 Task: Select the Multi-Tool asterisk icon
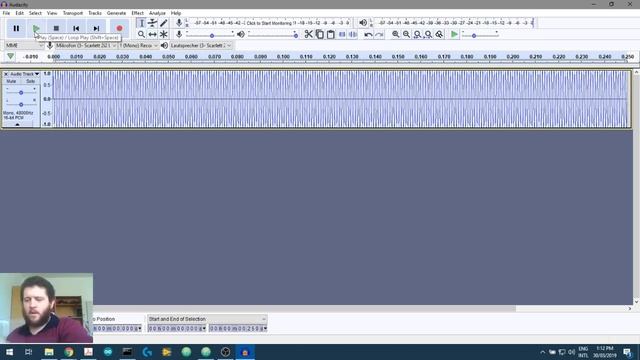tap(164, 34)
